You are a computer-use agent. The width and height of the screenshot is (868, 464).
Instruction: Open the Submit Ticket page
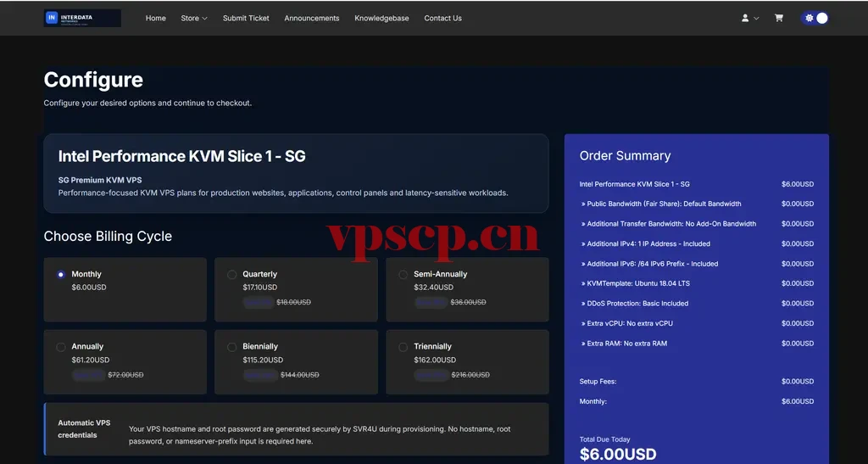246,18
